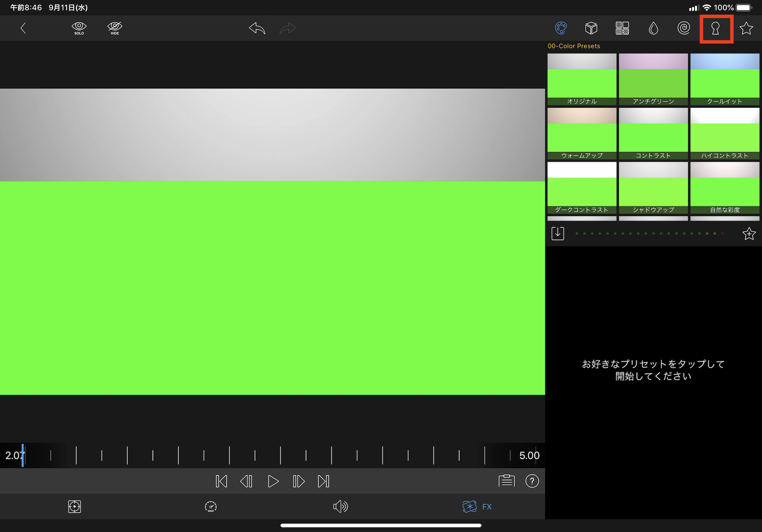Toggle HIDE eye visibility

click(115, 28)
